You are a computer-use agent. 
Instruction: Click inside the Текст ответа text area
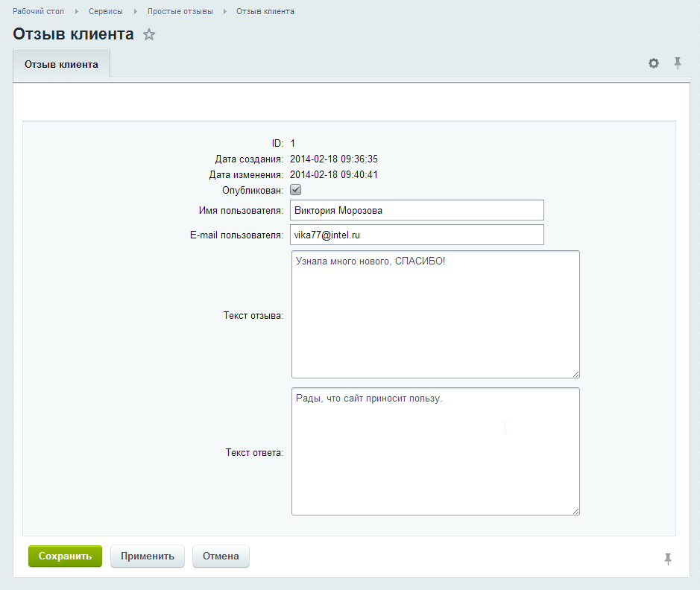pyautogui.click(x=435, y=451)
